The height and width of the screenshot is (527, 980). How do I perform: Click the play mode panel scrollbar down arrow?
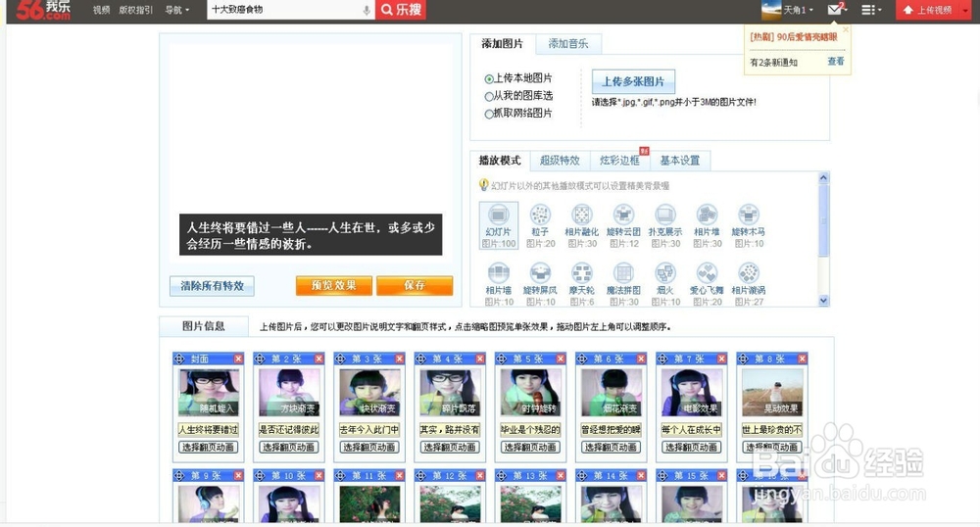coord(823,301)
